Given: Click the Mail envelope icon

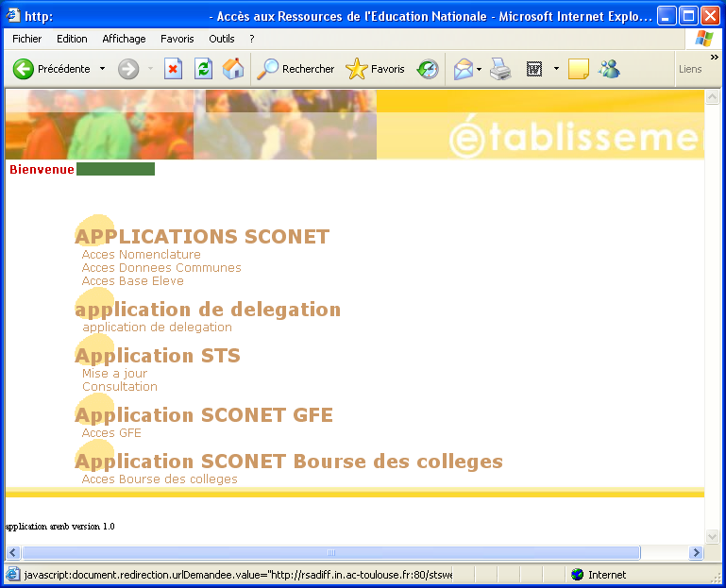Looking at the screenshot, I should (463, 70).
